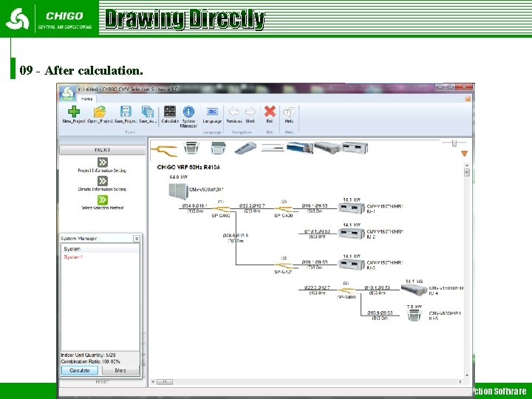
Task: Open Select Selection Method green arrow icon
Action: point(103,199)
